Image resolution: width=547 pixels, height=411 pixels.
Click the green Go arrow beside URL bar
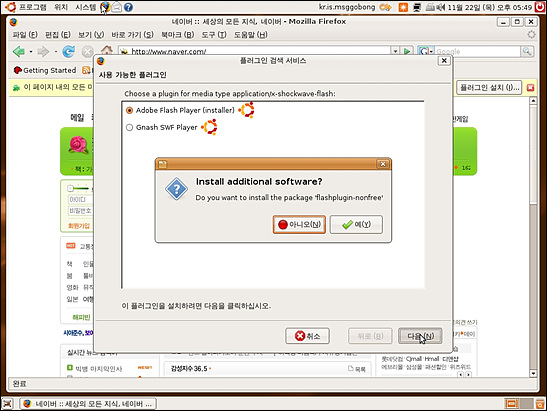coord(407,51)
